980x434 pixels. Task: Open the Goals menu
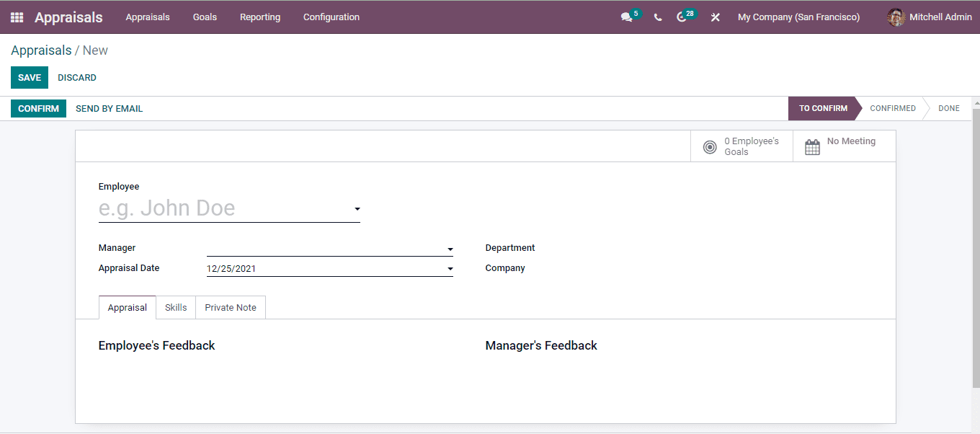pos(205,17)
